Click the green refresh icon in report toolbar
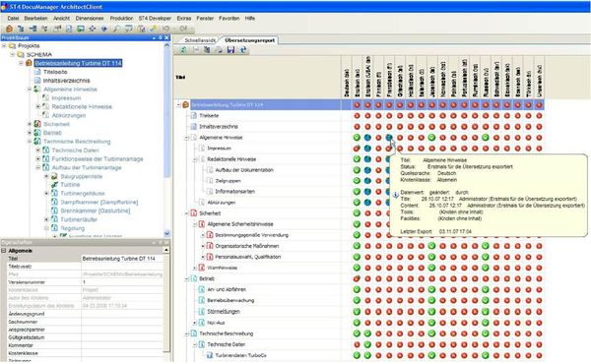This screenshot has width=591, height=364. click(183, 50)
